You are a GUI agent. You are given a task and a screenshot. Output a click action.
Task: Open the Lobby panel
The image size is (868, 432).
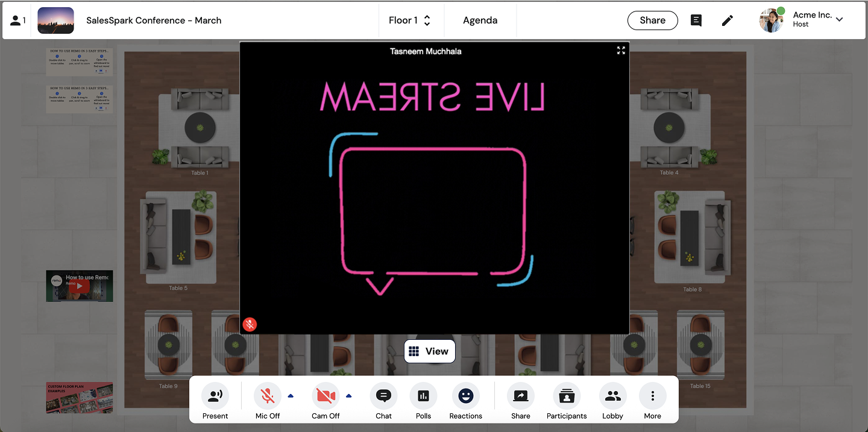612,396
